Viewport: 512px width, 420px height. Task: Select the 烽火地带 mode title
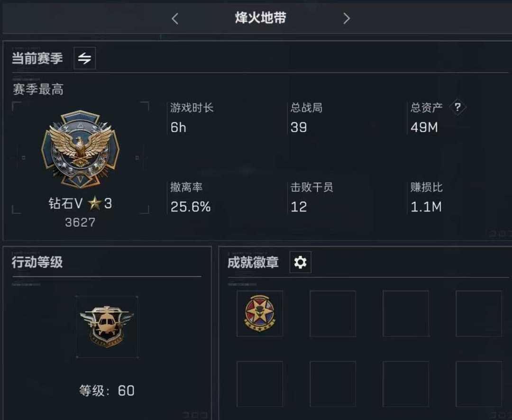click(x=260, y=18)
